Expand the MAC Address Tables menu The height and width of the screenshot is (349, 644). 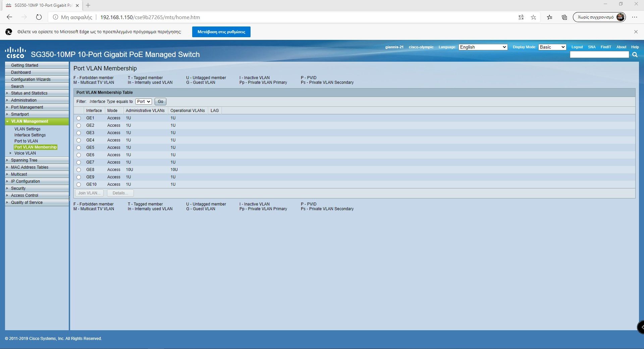tap(37, 167)
